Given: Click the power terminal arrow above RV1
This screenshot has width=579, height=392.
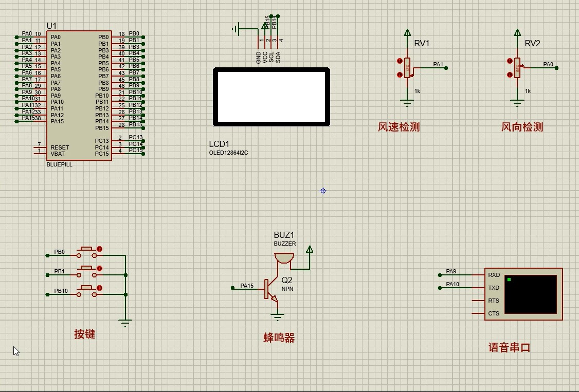Looking at the screenshot, I should click(407, 33).
